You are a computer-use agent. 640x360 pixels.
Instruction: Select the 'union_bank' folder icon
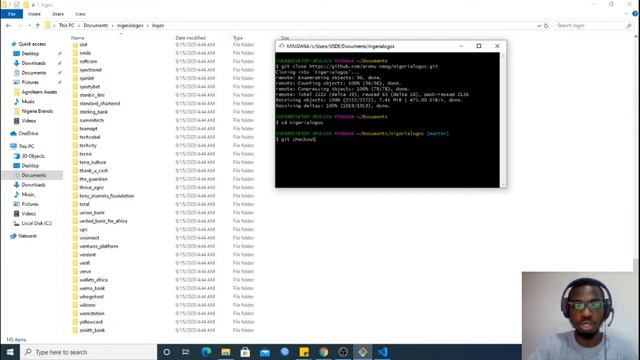75,213
